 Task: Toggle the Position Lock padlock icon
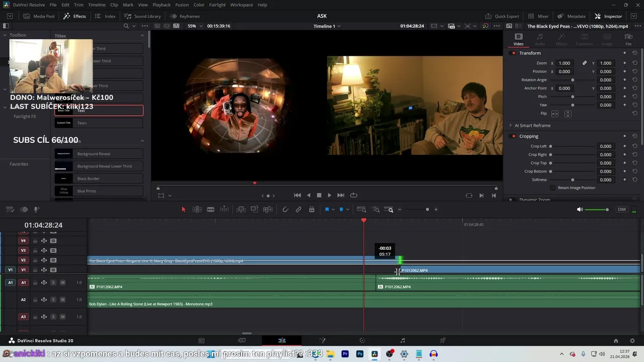(312, 210)
